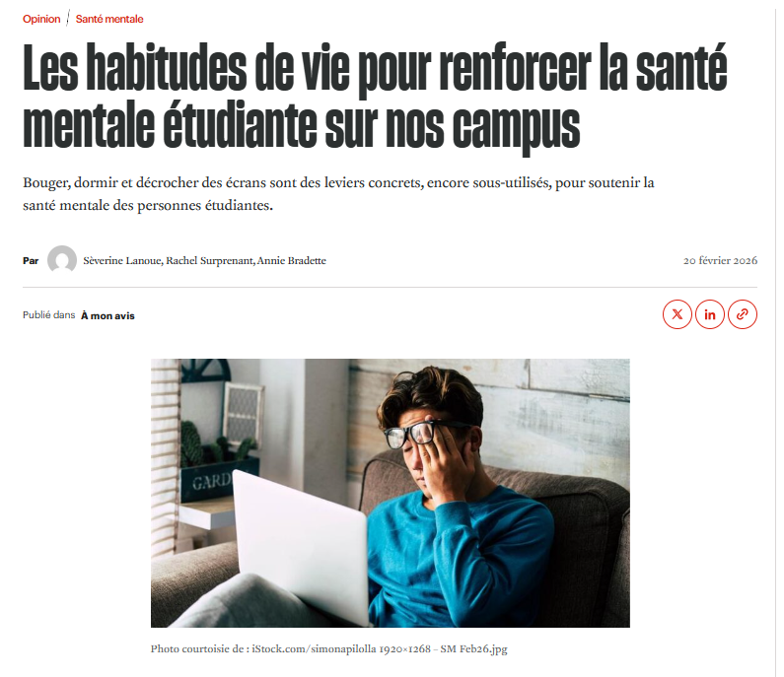The width and height of the screenshot is (784, 677).
Task: Share the article on LinkedIn
Action: [709, 314]
